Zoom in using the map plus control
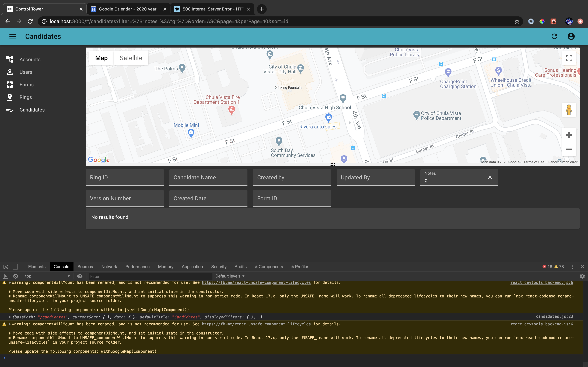 pos(569,135)
